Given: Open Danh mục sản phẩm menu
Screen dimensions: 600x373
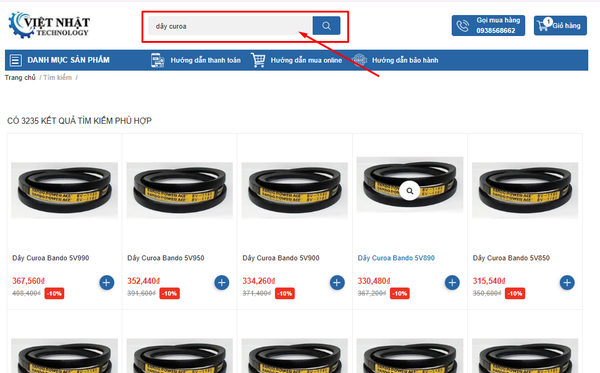Looking at the screenshot, I should [x=68, y=60].
